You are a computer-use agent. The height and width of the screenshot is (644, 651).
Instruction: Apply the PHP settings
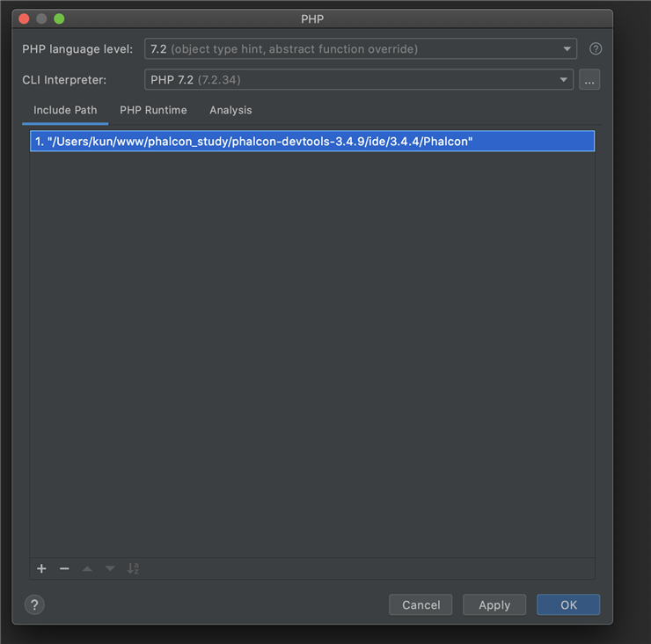(x=494, y=604)
